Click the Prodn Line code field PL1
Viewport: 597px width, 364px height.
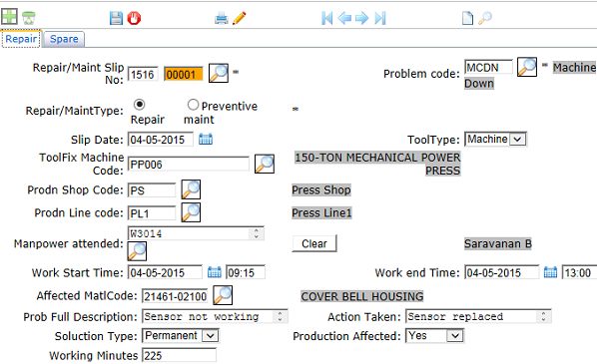point(152,213)
